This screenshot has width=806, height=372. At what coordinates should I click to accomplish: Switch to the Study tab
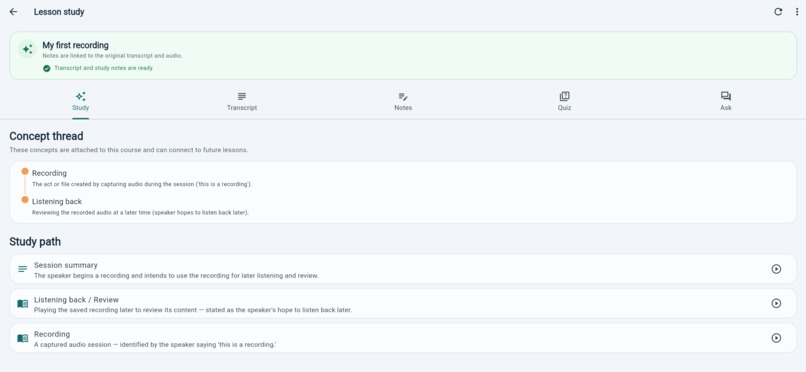point(81,102)
